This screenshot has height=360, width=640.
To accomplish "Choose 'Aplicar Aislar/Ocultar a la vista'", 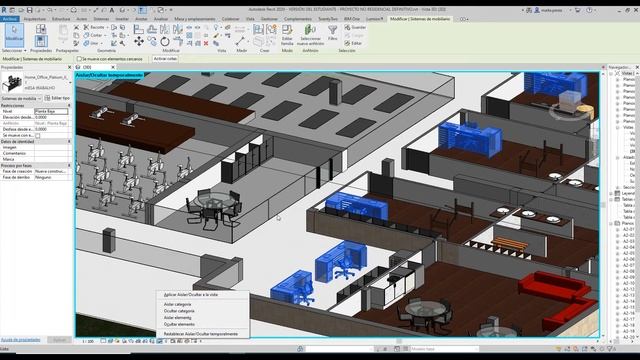I will click(191, 294).
